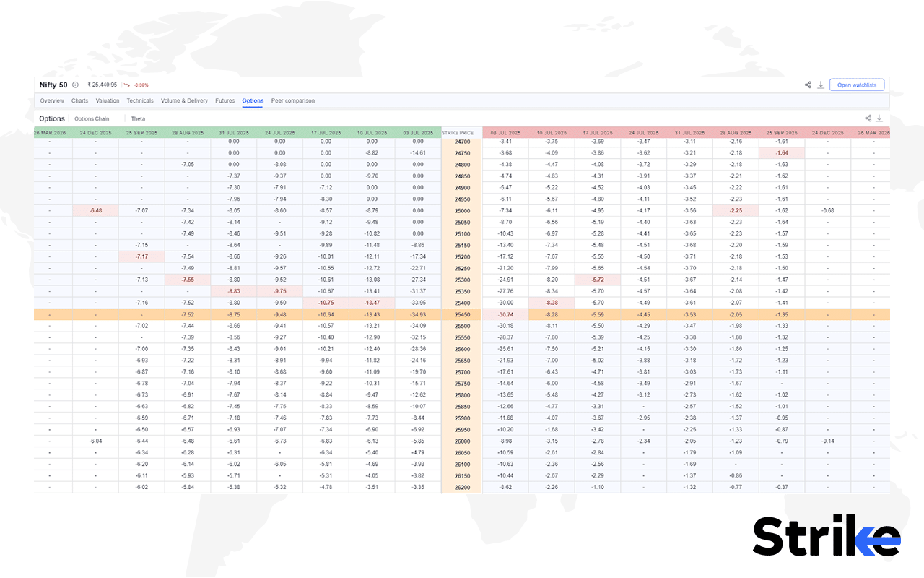Click the Nifty 50 ticker name
The height and width of the screenshot is (578, 924).
tap(52, 85)
